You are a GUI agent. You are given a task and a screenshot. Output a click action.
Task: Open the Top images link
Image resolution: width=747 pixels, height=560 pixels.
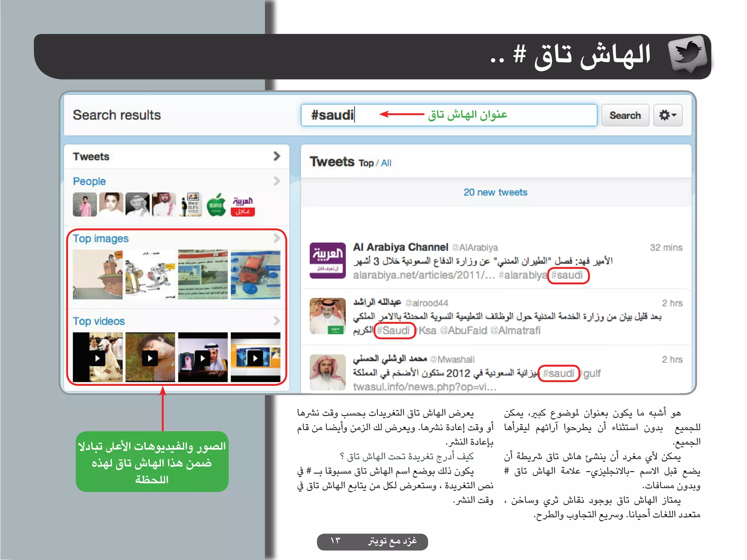[101, 238]
